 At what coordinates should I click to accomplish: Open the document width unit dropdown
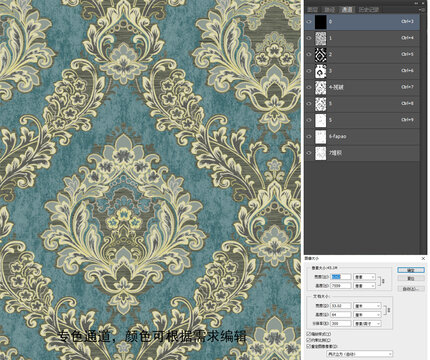point(367,306)
